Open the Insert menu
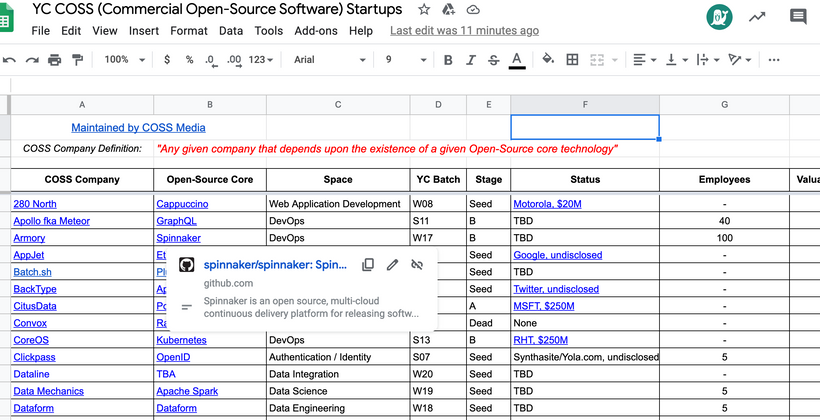This screenshot has height=420, width=820. point(144,31)
